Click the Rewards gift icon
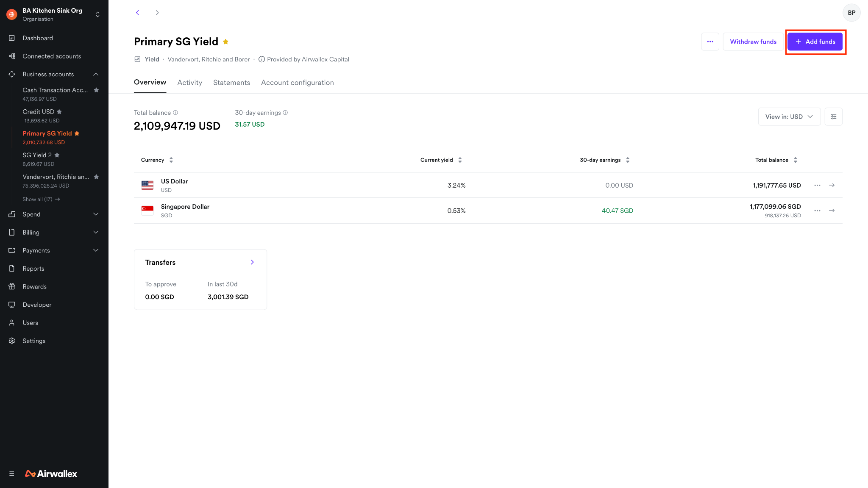Image resolution: width=868 pixels, height=488 pixels. click(x=12, y=287)
